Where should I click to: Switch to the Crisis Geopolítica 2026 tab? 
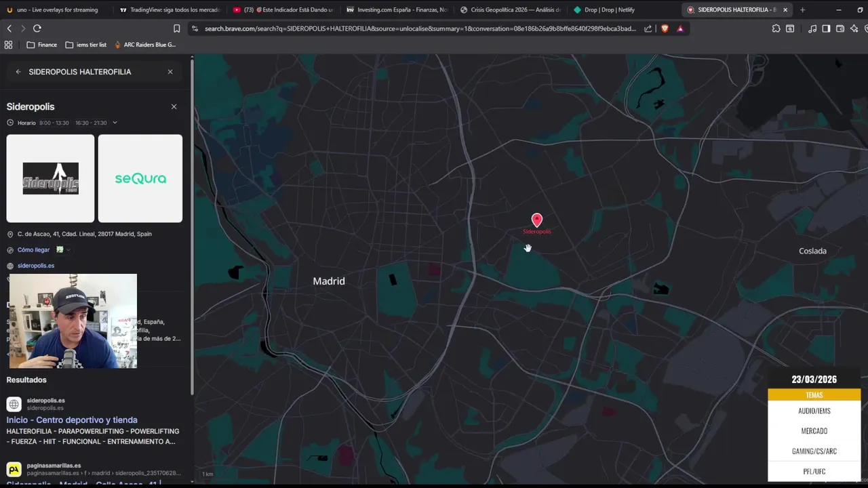tap(511, 9)
